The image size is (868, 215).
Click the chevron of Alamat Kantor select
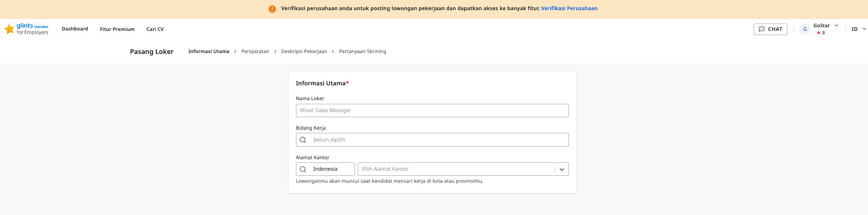[562, 169]
